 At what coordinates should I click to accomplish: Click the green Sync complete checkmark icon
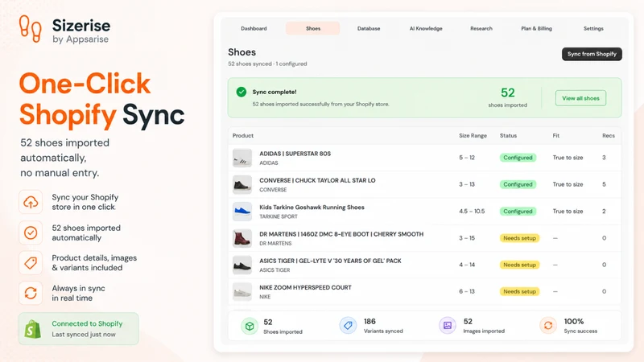point(242,92)
